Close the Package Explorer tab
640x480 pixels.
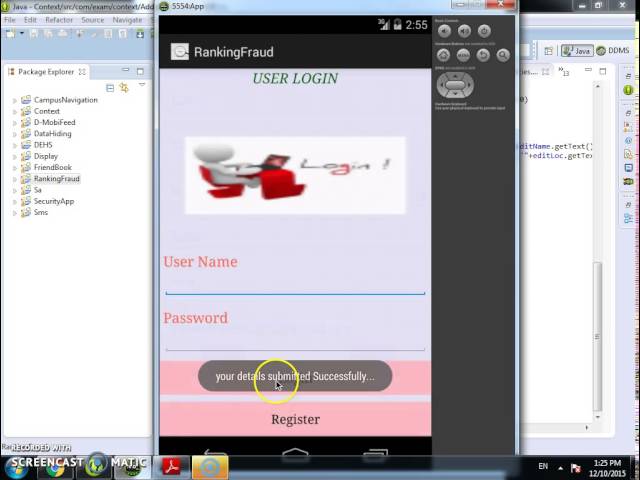click(82, 72)
